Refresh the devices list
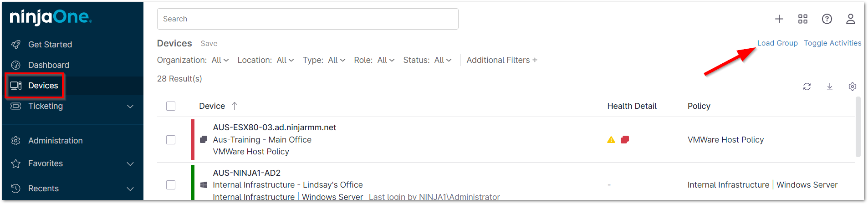868x204 pixels. 807,87
